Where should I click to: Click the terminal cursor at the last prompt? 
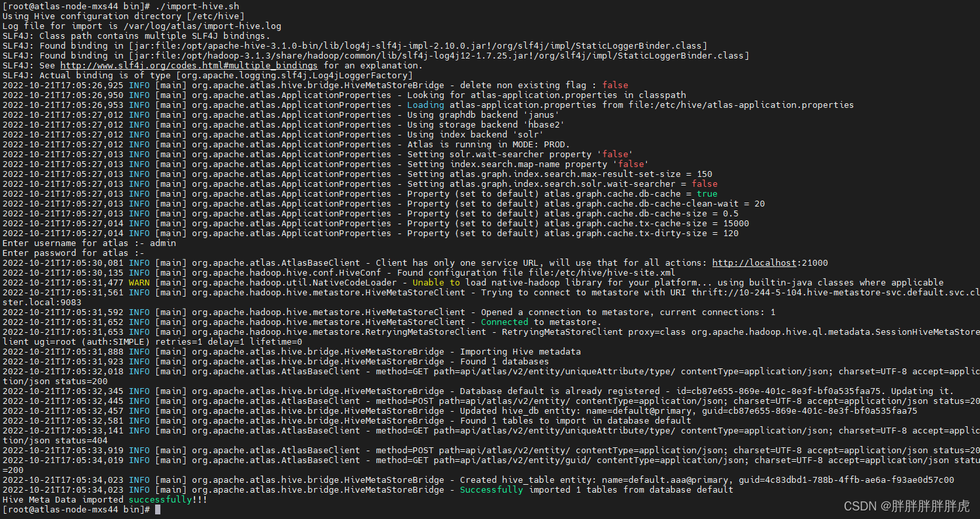coord(158,510)
